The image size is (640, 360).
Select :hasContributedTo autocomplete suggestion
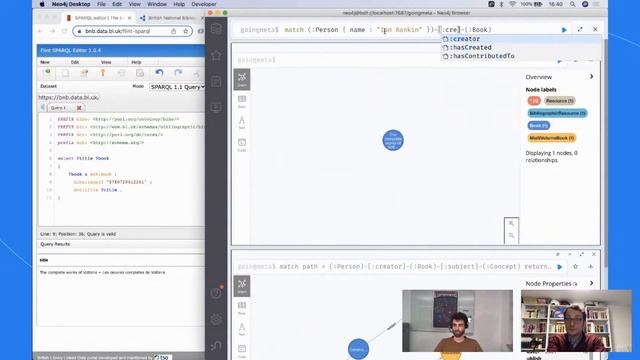click(521, 56)
